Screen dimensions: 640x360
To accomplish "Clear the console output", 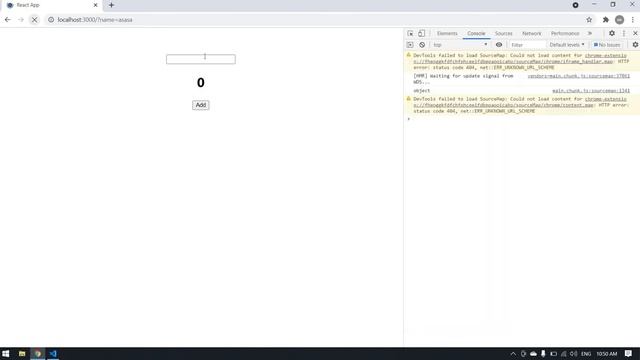I will (x=422, y=45).
